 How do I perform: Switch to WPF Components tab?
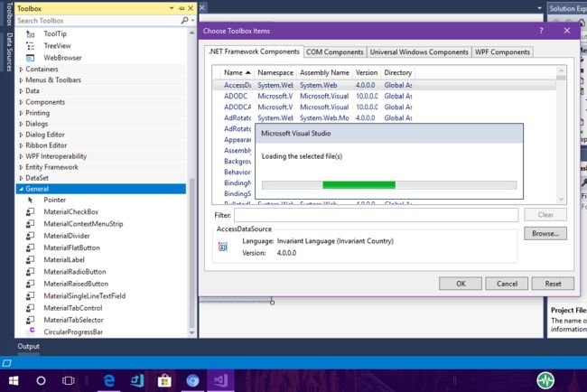point(502,52)
